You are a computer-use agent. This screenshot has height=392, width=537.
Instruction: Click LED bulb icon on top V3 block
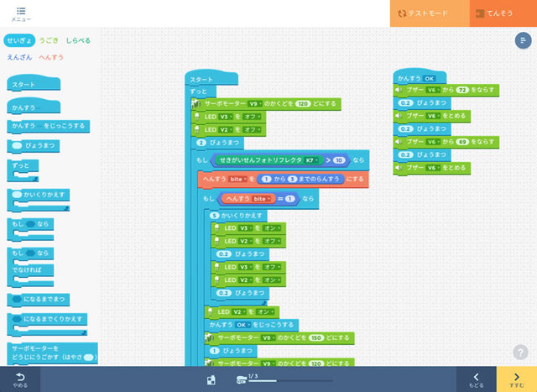197,117
